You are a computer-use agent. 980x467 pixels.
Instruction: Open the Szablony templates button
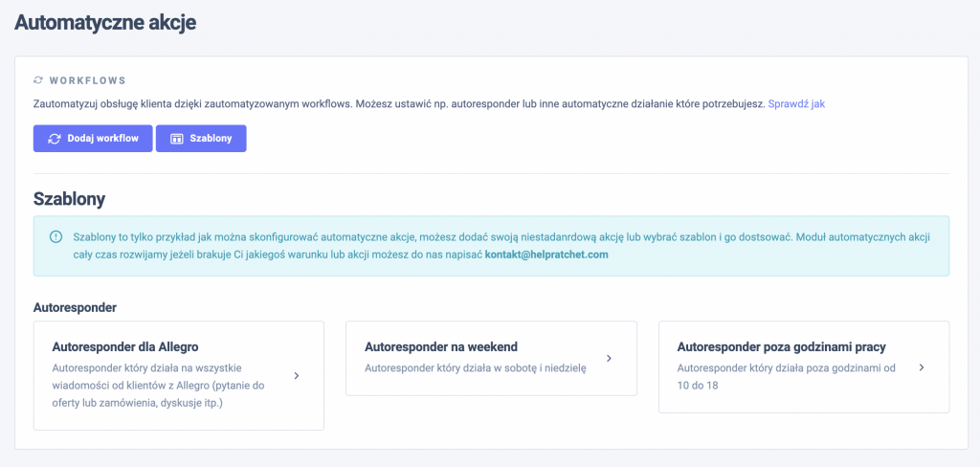click(201, 139)
